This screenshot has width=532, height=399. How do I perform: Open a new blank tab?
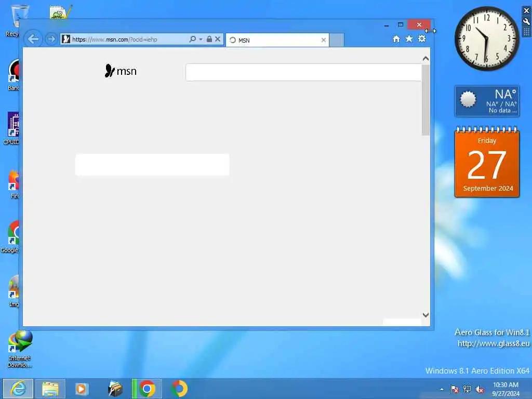pos(337,40)
